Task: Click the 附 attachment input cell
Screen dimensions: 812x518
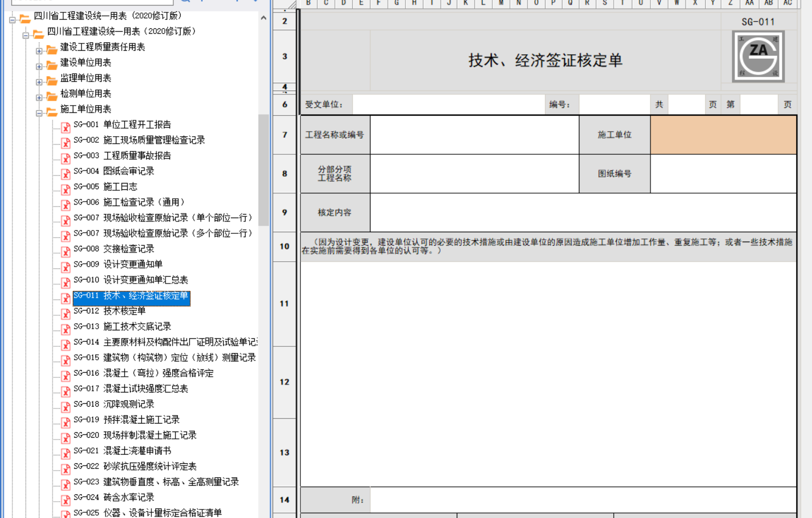Action: coord(583,500)
